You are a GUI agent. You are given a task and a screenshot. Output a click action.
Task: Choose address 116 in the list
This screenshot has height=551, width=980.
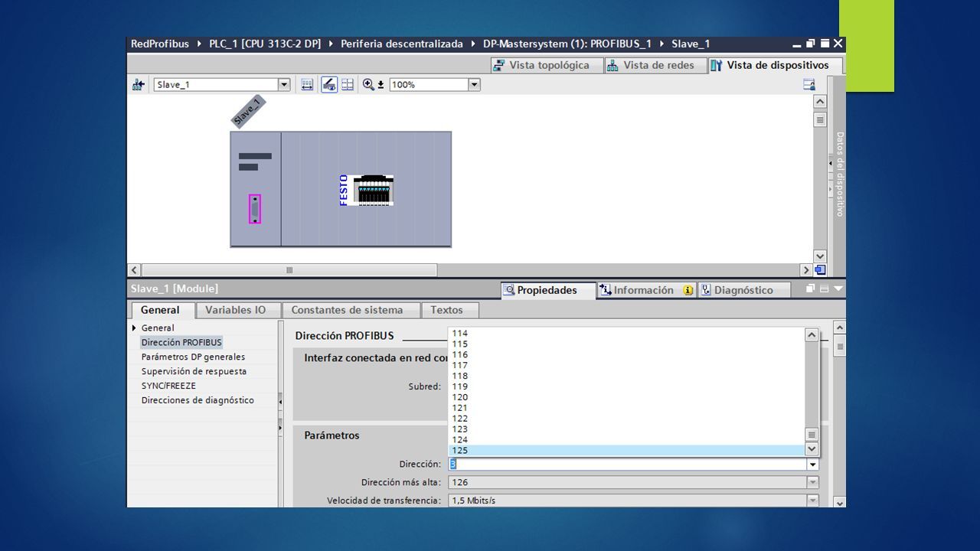tap(626, 355)
